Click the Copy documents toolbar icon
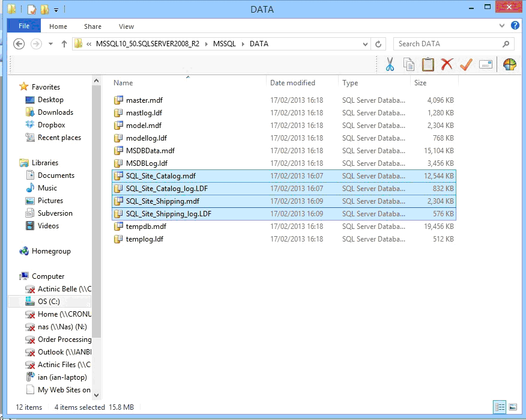 click(409, 64)
